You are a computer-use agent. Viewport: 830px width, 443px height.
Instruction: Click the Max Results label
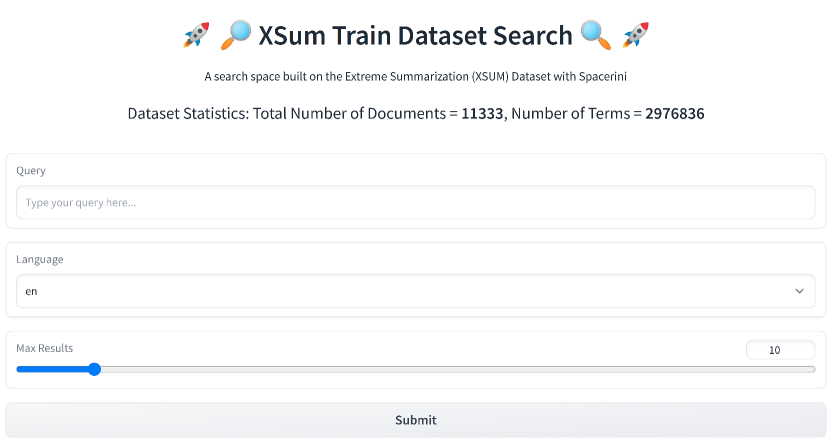(x=45, y=348)
